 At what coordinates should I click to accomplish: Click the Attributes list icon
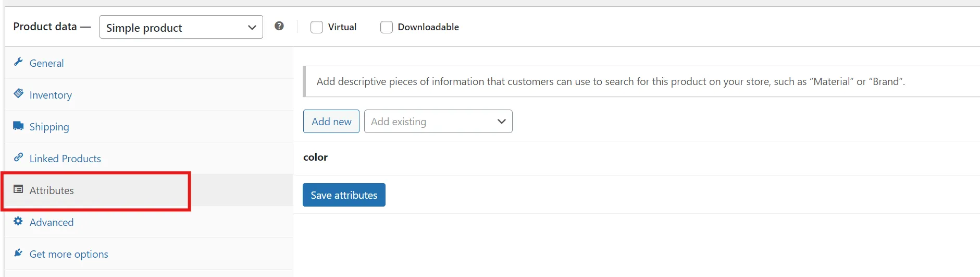coord(18,189)
